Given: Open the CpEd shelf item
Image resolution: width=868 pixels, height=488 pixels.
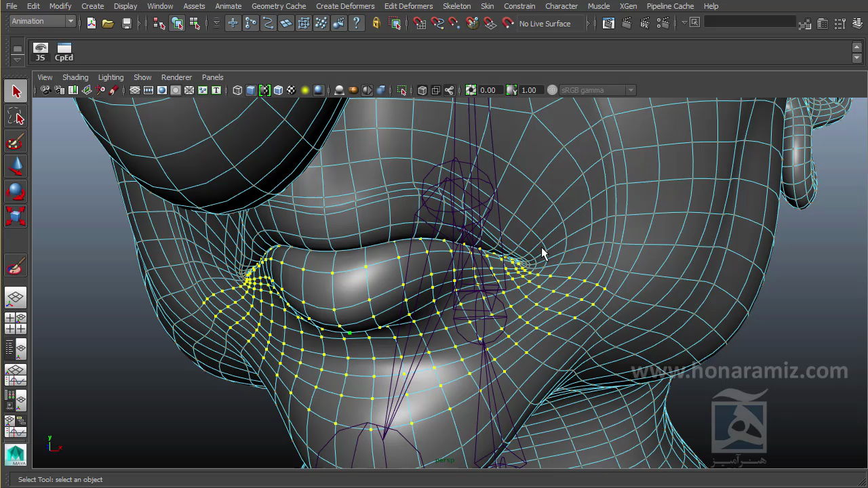Looking at the screenshot, I should 64,52.
